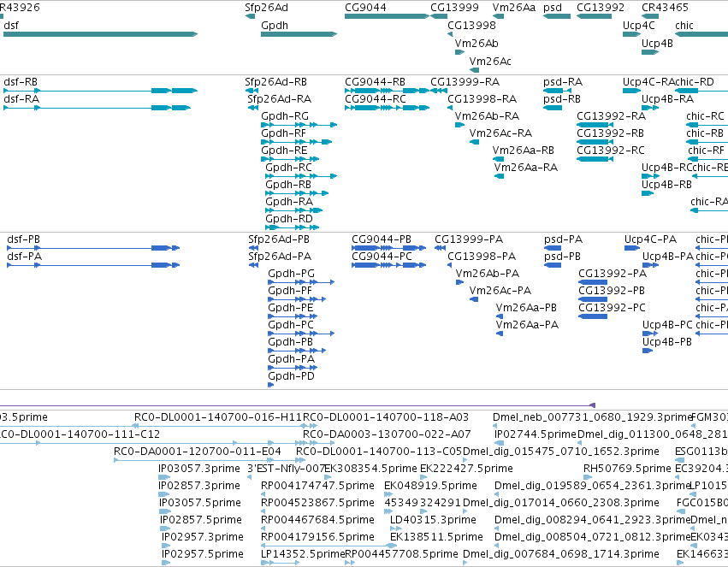The width and height of the screenshot is (728, 567).
Task: Click the Vm26Aa gene label
Action: [x=514, y=8]
